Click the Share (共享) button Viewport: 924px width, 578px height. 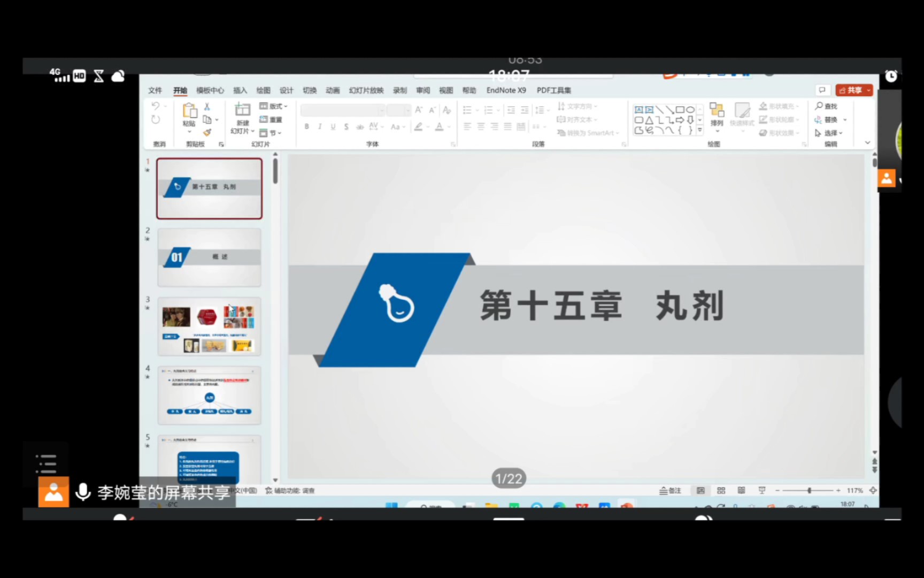(x=854, y=90)
